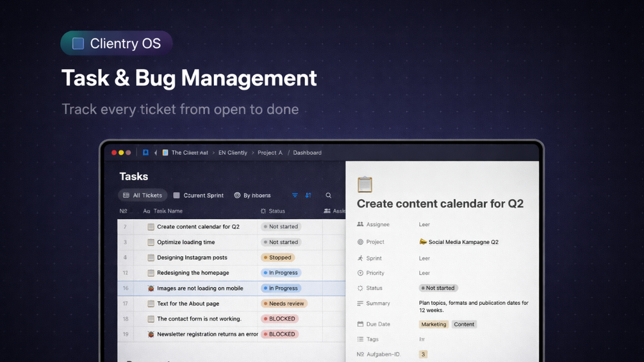Switch to the By Person view tab
This screenshot has height=362, width=644.
coord(252,195)
